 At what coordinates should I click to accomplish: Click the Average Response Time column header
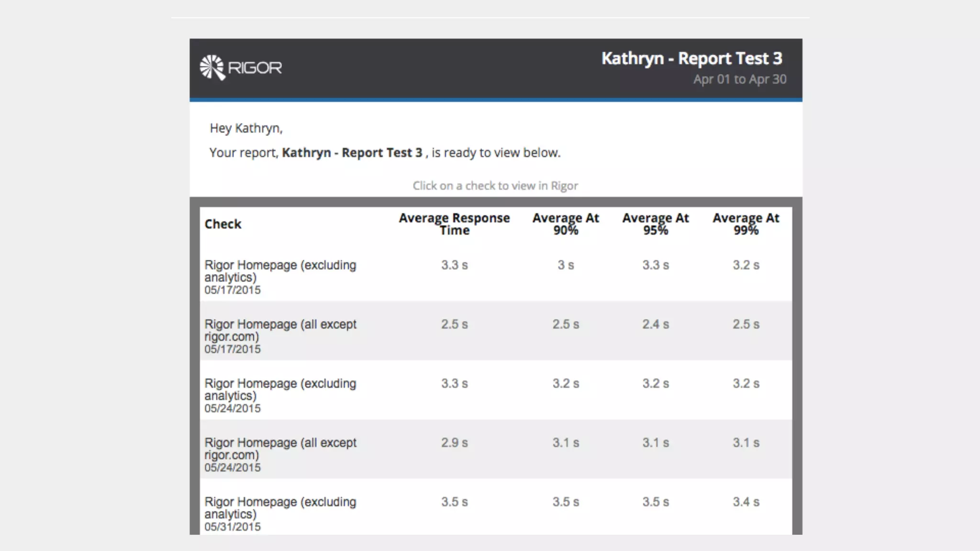click(x=454, y=224)
